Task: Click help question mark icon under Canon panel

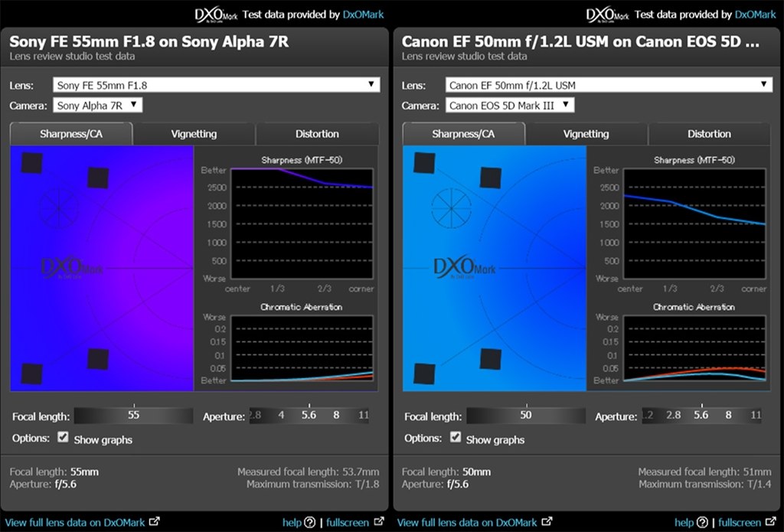Action: click(702, 523)
